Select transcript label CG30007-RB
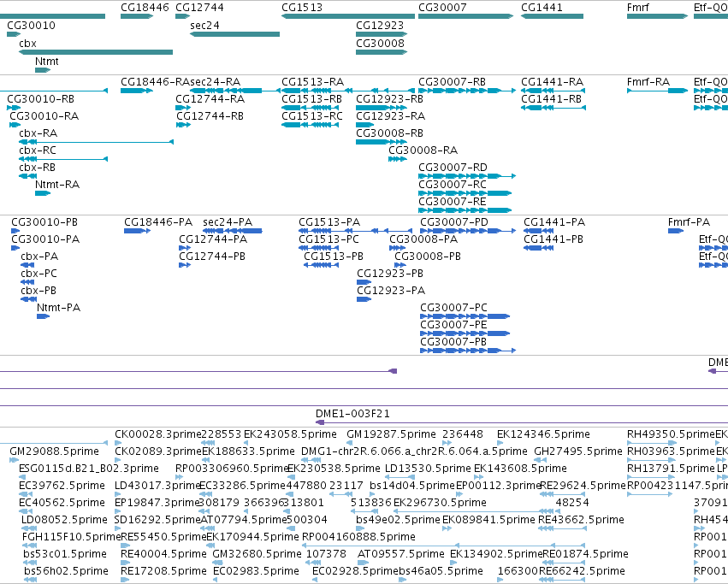Viewport: 728px width, 584px height. (452, 82)
